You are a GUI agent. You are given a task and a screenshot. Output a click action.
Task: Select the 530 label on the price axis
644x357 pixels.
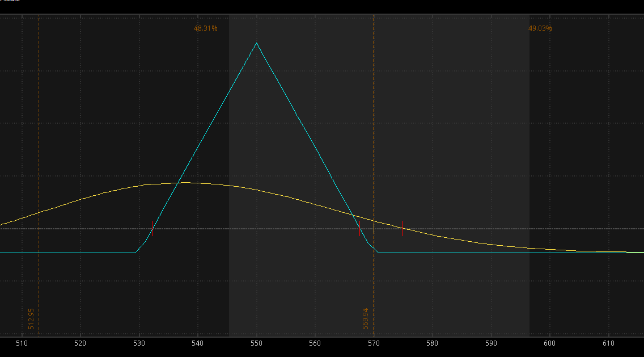click(x=139, y=343)
